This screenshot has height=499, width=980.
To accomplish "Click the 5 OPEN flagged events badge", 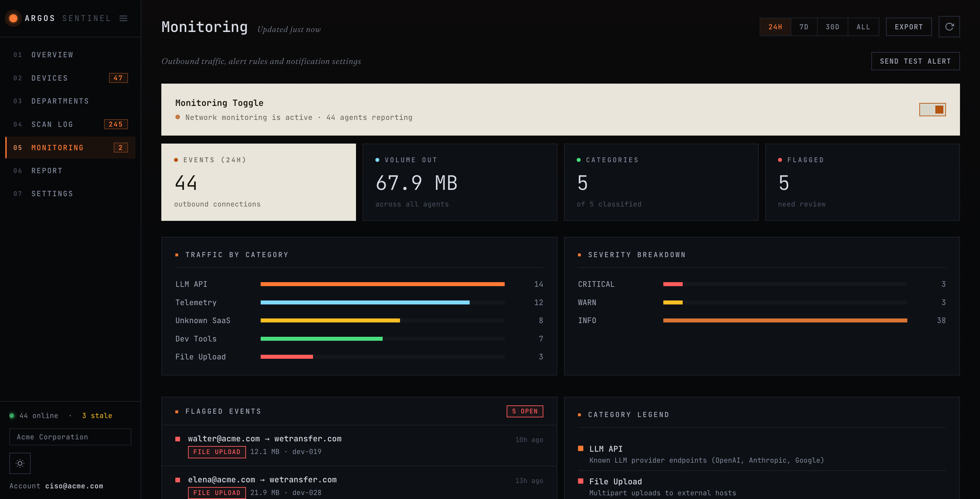I will pos(525,411).
